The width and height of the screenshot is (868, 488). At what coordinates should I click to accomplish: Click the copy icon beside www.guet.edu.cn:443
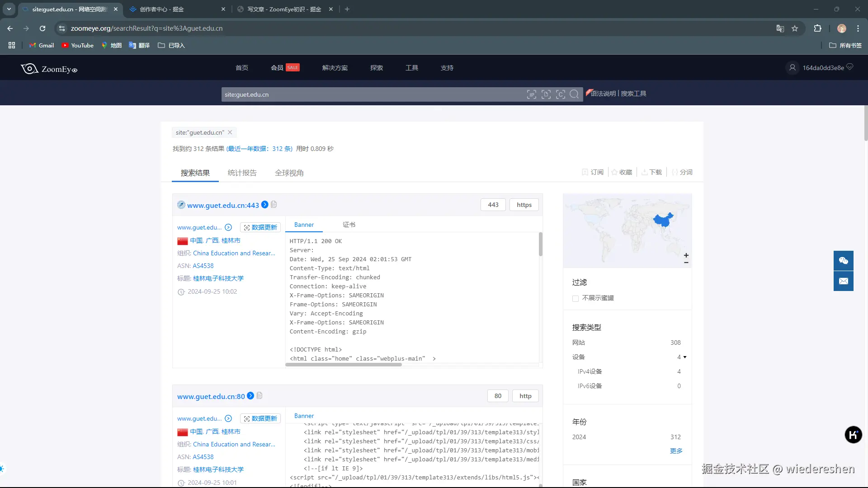274,205
